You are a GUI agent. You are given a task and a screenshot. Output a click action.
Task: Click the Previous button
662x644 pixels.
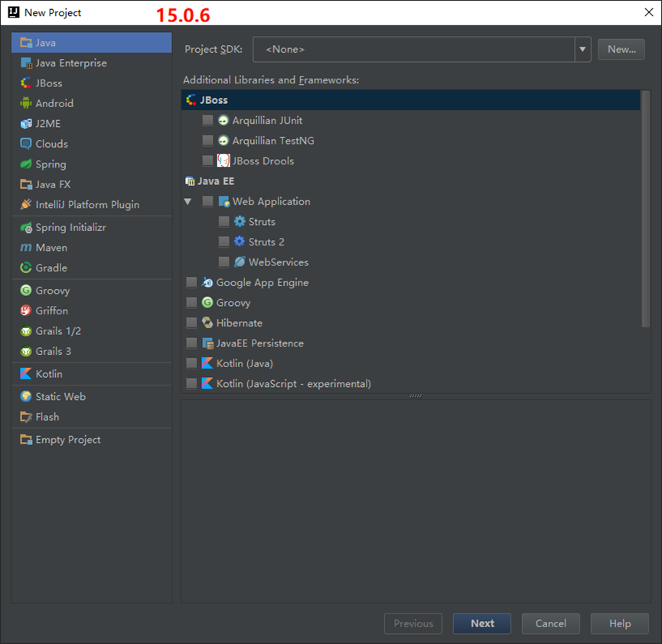click(x=413, y=624)
